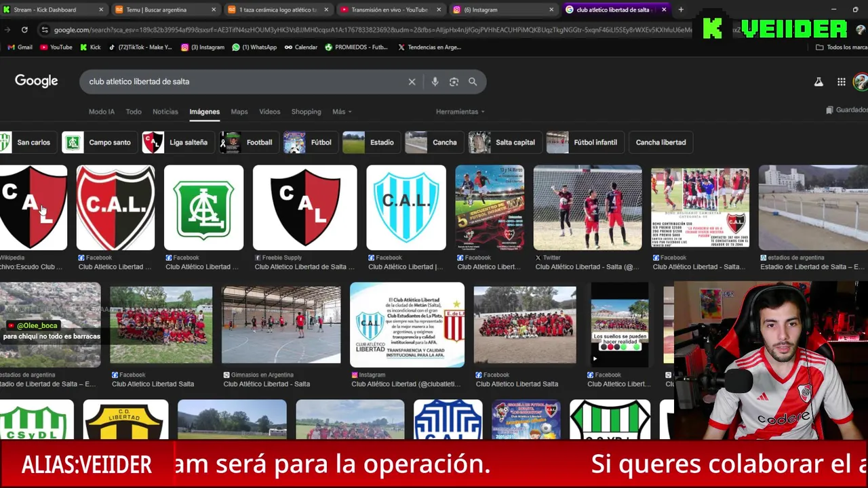This screenshot has width=868, height=488.
Task: Click the 'Estadio de Libertad de Salta' caption
Action: point(812,267)
